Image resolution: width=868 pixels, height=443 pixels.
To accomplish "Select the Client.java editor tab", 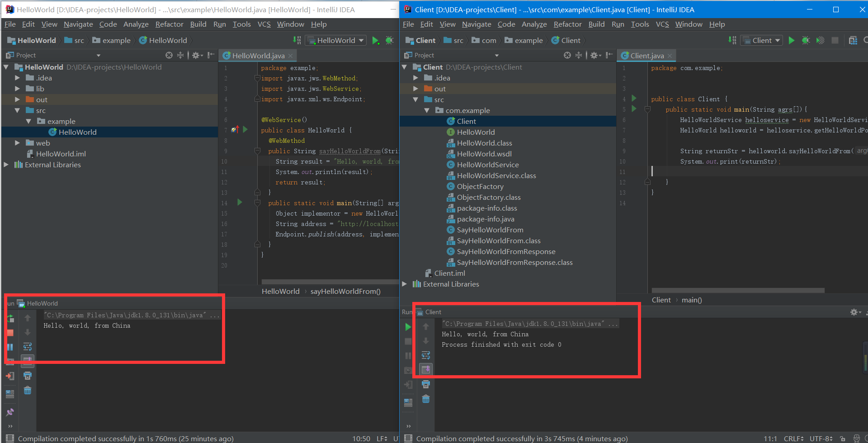I will (x=647, y=56).
